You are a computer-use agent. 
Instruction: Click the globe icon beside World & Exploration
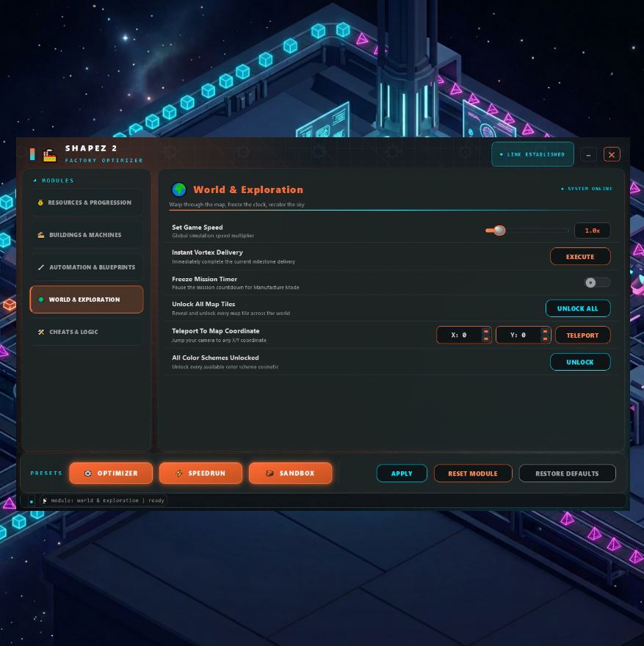(x=179, y=189)
